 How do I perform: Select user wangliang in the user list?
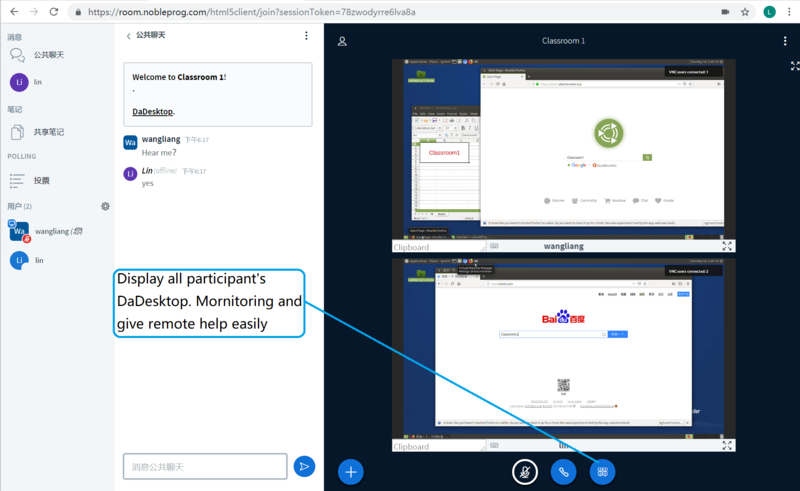click(x=50, y=231)
